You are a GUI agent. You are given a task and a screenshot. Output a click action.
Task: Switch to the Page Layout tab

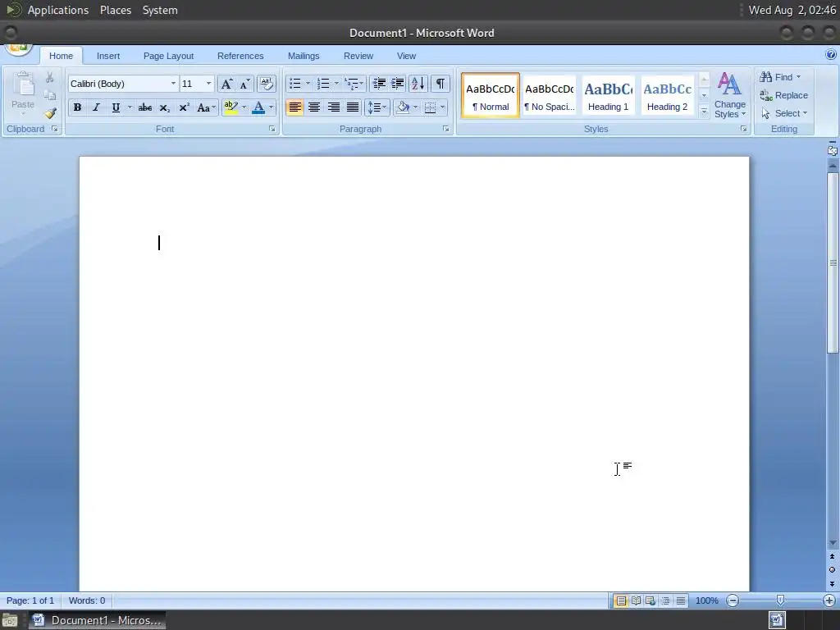[x=169, y=56]
